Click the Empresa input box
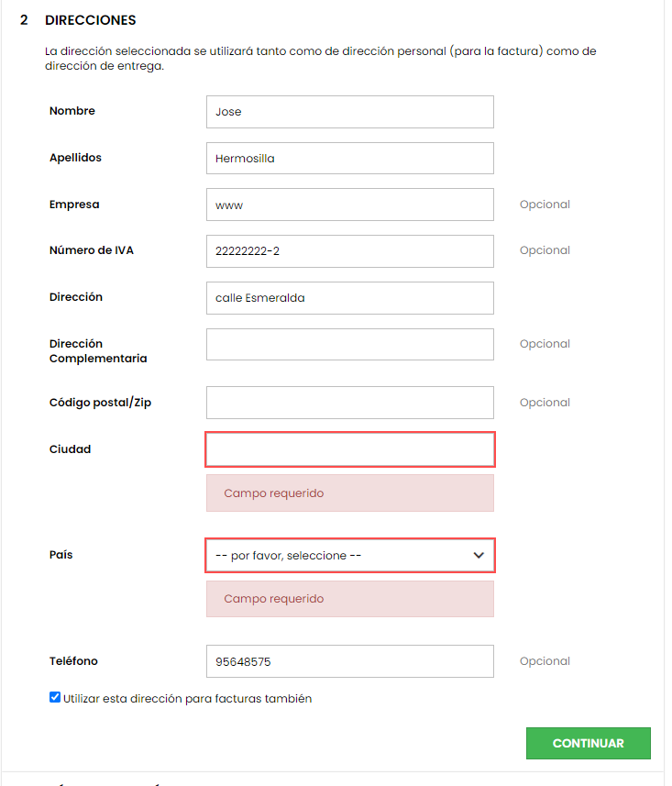The height and width of the screenshot is (786, 672). click(349, 205)
